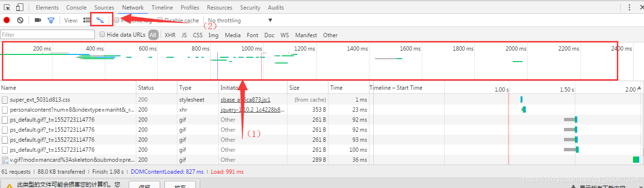Click the xhr type cell
Image resolution: width=644 pixels, height=188 pixels.
click(x=183, y=110)
